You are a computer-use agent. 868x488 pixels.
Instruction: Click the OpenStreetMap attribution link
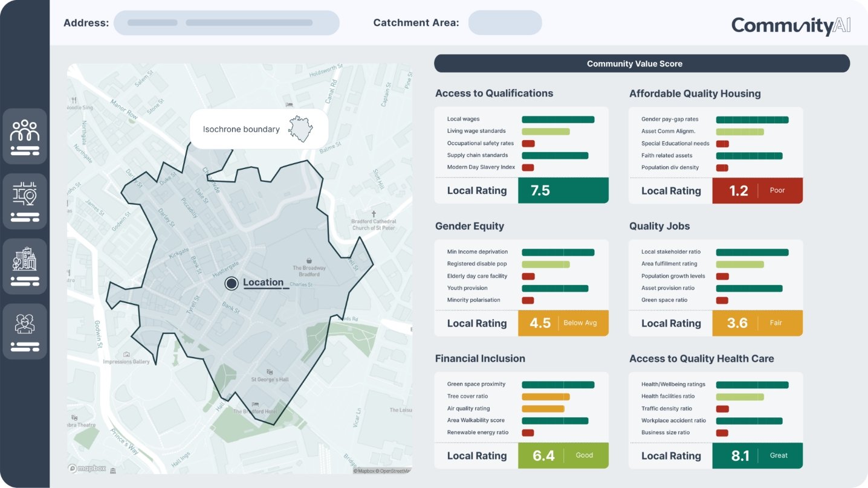[394, 471]
